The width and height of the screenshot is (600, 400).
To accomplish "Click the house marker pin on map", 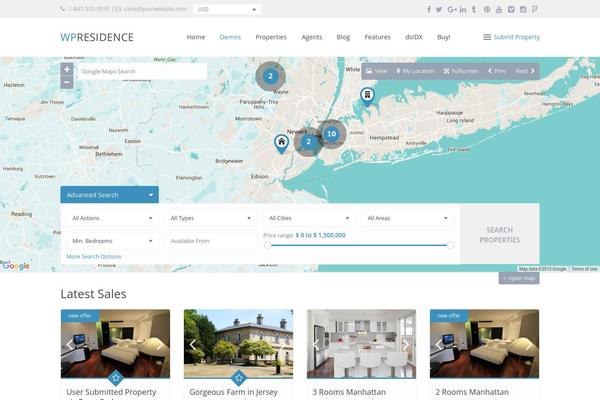I will click(x=281, y=144).
